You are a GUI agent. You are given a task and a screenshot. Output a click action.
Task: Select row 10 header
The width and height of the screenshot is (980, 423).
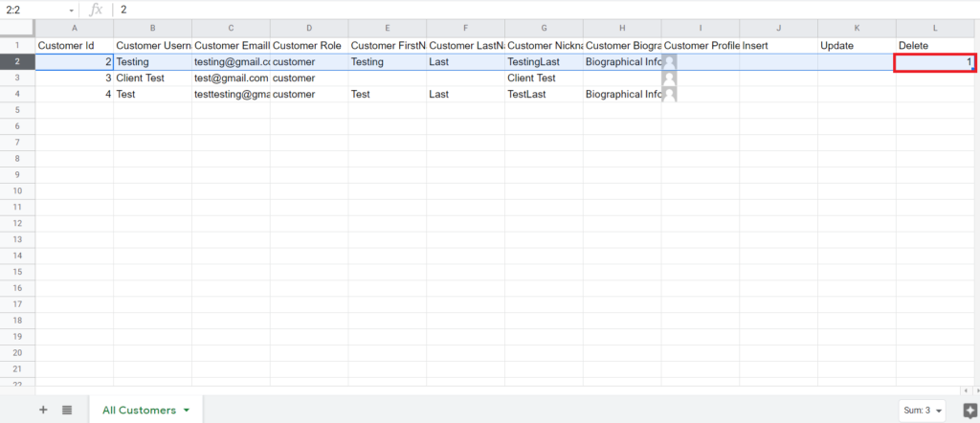(x=17, y=190)
